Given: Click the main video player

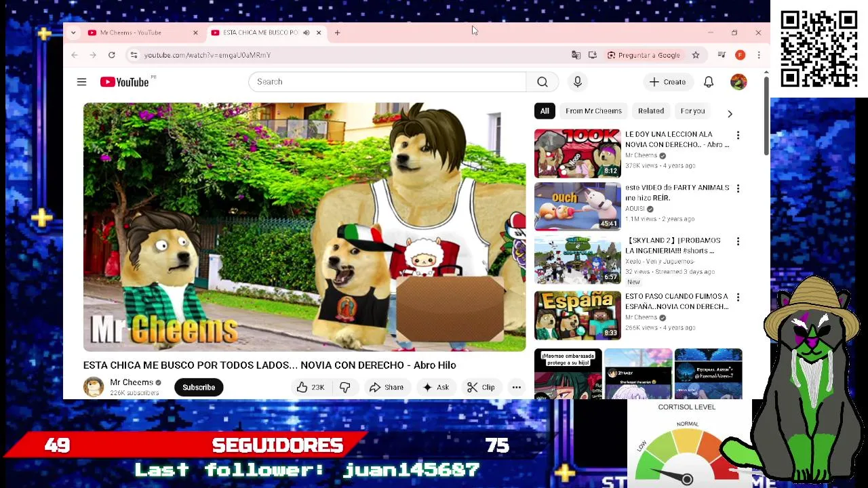Looking at the screenshot, I should (x=304, y=227).
